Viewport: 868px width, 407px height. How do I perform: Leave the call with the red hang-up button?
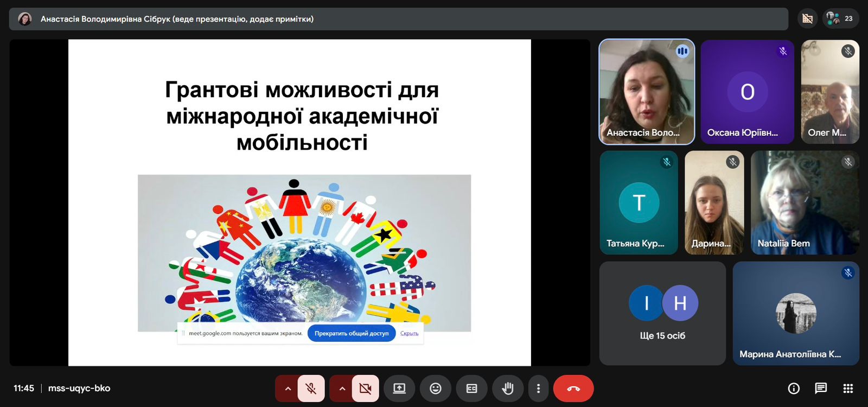pyautogui.click(x=573, y=389)
